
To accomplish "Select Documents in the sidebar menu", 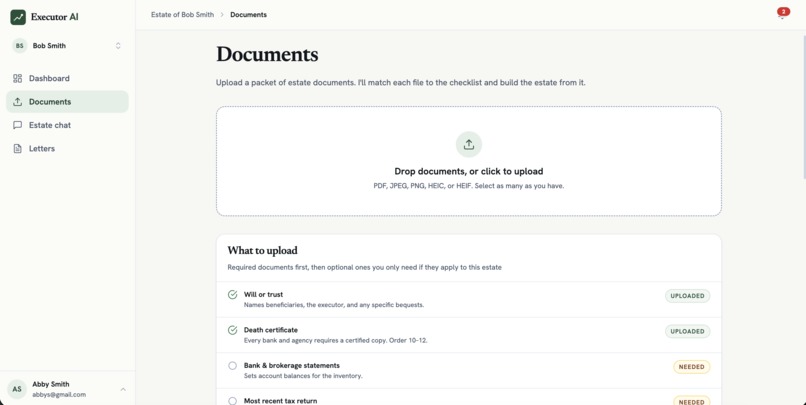I will pyautogui.click(x=67, y=102).
